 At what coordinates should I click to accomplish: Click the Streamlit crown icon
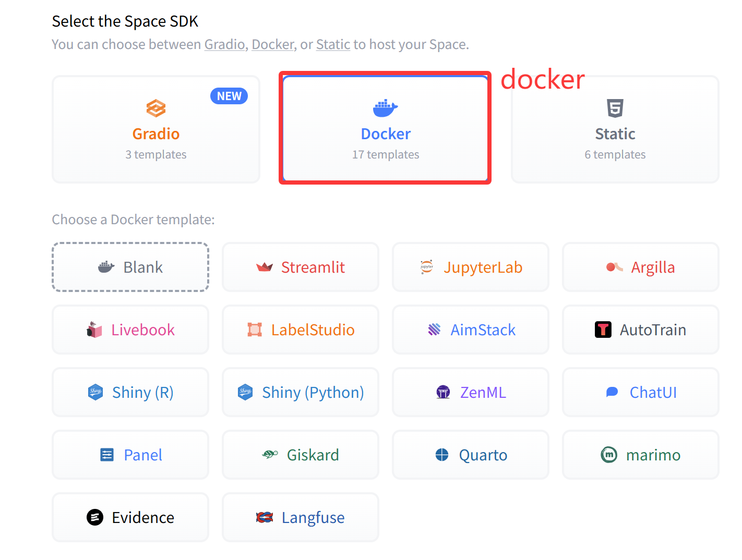[x=265, y=267]
